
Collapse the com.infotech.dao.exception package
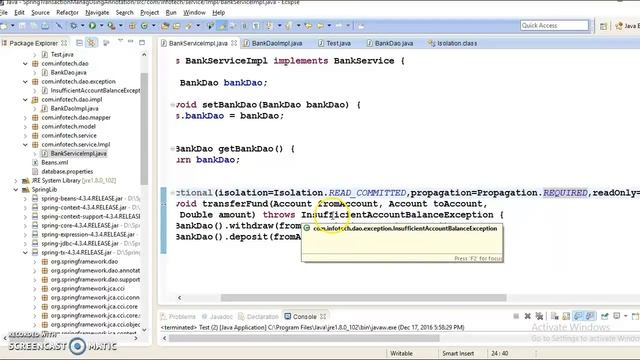[x=25, y=81]
